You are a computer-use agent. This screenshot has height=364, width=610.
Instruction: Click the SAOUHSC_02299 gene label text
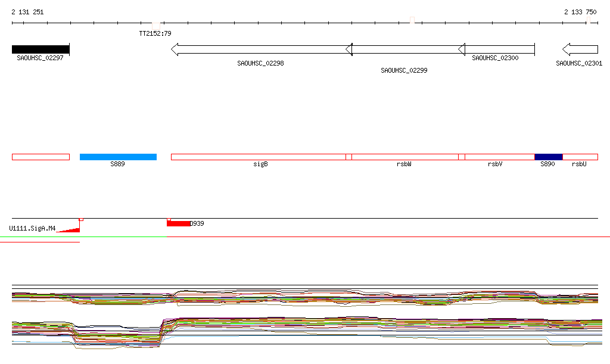(x=404, y=70)
